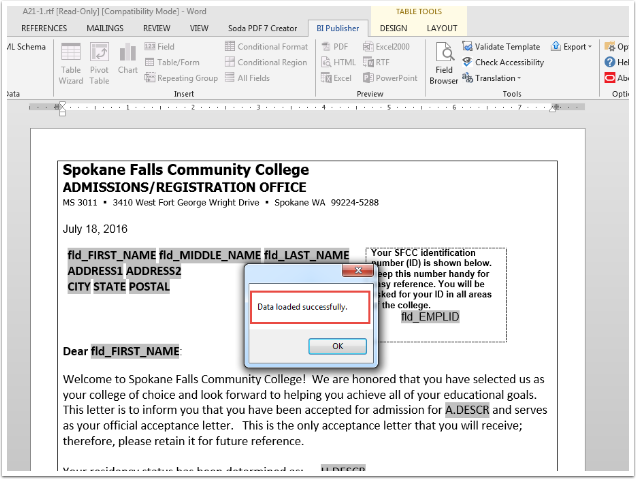The image size is (636, 479).
Task: Click the CITY field
Action: pyautogui.click(x=79, y=287)
